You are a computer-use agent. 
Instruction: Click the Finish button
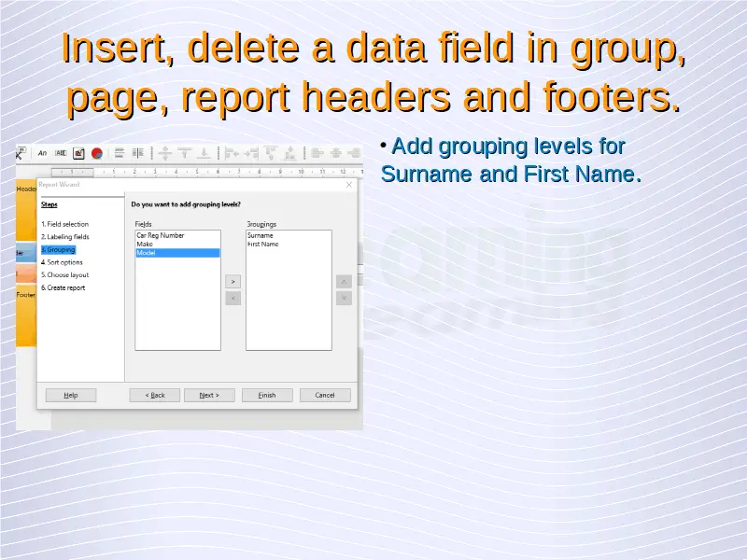tap(267, 395)
